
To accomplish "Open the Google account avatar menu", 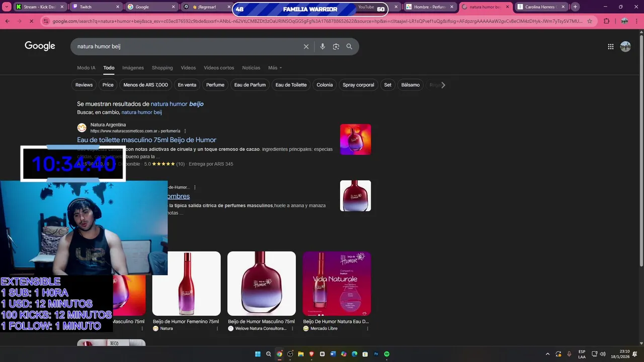I will click(625, 46).
